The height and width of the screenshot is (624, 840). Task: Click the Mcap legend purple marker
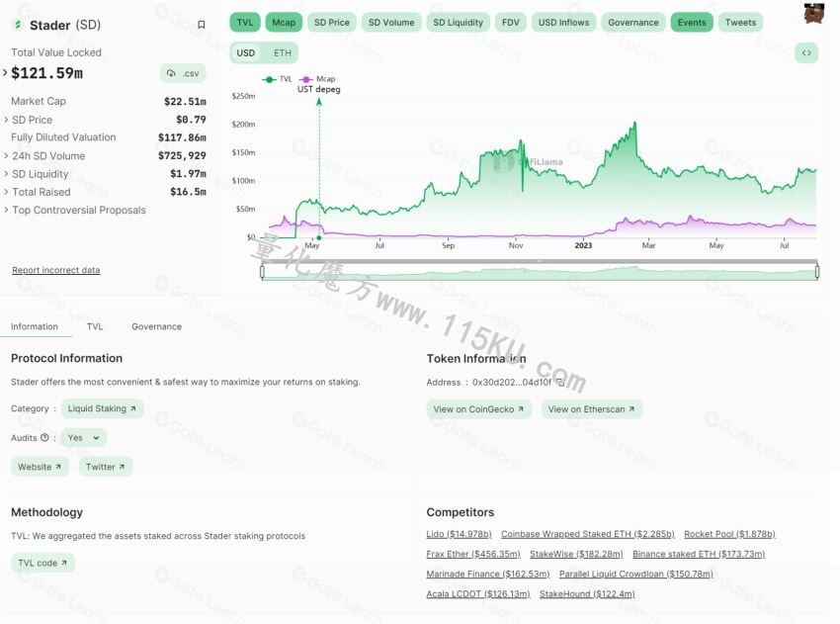[306, 79]
